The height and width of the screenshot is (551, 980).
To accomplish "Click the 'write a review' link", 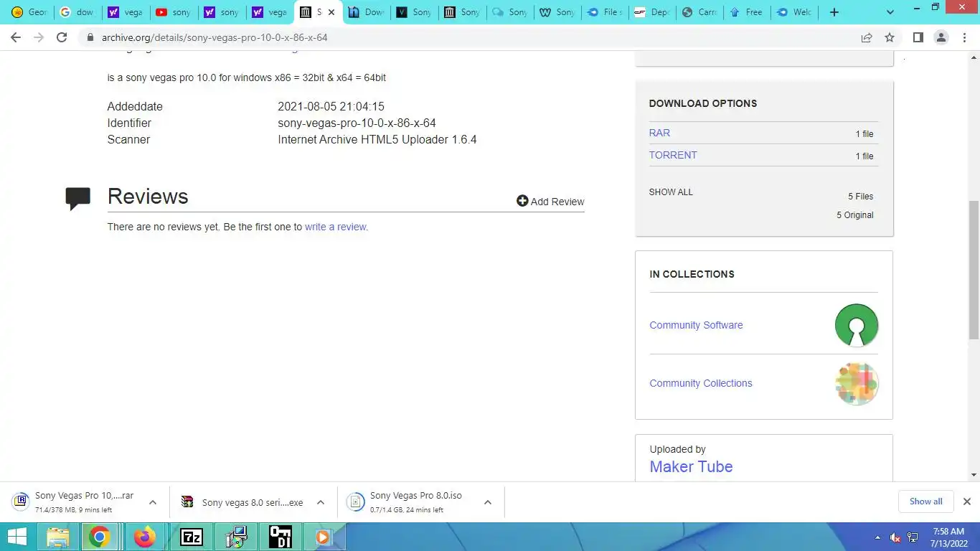I will click(x=336, y=227).
